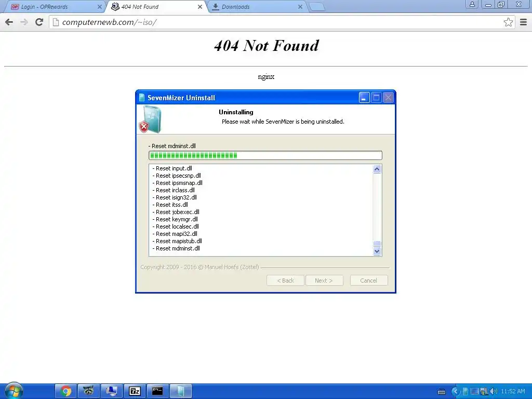Open the Windows Start orb
Image resolution: width=532 pixels, height=399 pixels.
(x=14, y=391)
